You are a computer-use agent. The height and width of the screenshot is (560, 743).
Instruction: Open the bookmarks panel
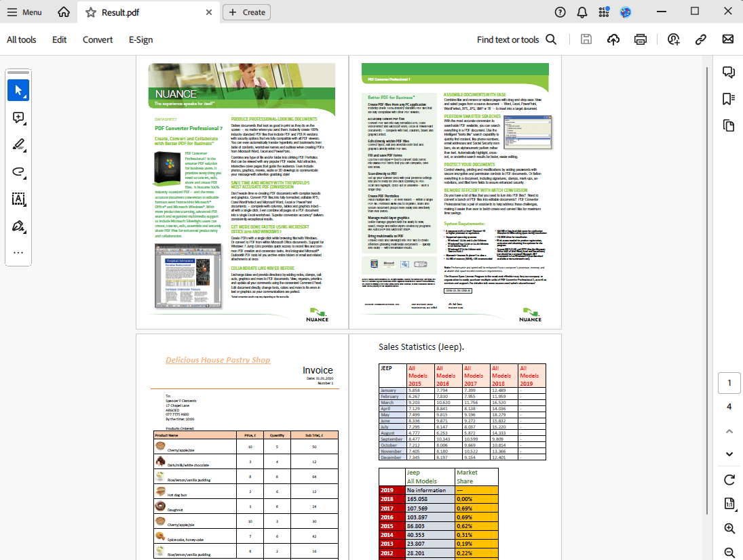[x=729, y=99]
